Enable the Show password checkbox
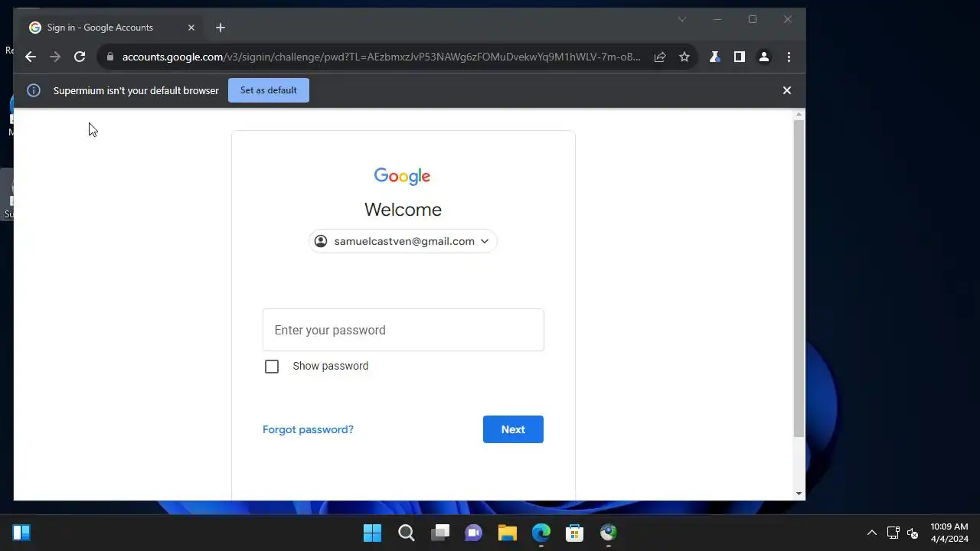980x551 pixels. (272, 367)
